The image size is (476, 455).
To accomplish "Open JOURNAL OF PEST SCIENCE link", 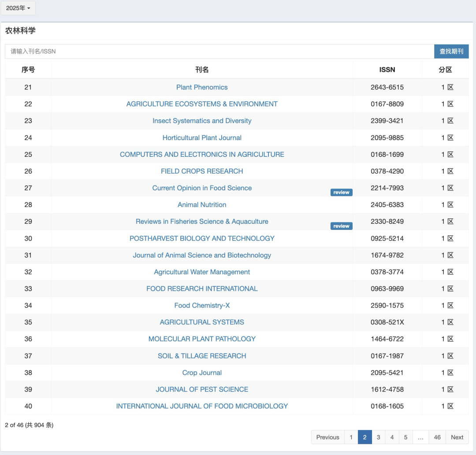I will tap(202, 389).
